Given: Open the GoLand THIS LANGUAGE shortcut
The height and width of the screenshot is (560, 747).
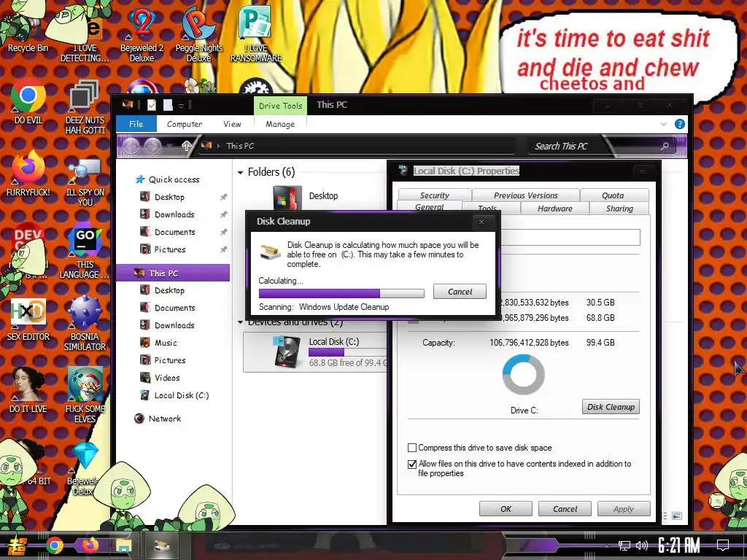Looking at the screenshot, I should (85, 251).
